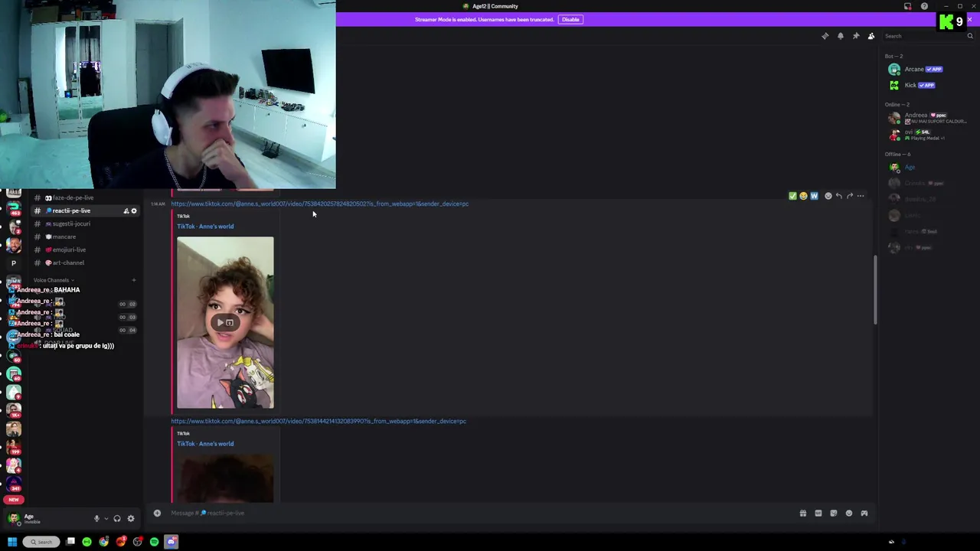Open the P server icon
This screenshot has width=980, height=551.
coord(13,263)
